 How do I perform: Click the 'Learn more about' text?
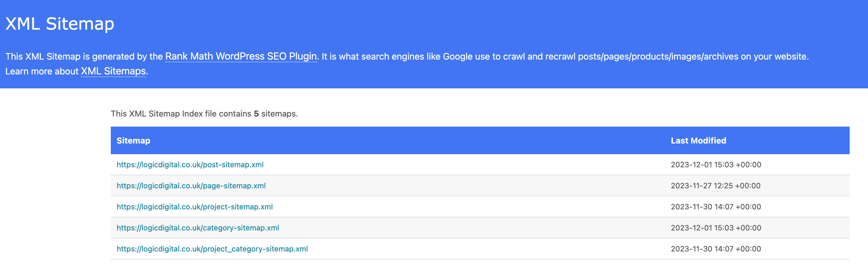point(42,71)
